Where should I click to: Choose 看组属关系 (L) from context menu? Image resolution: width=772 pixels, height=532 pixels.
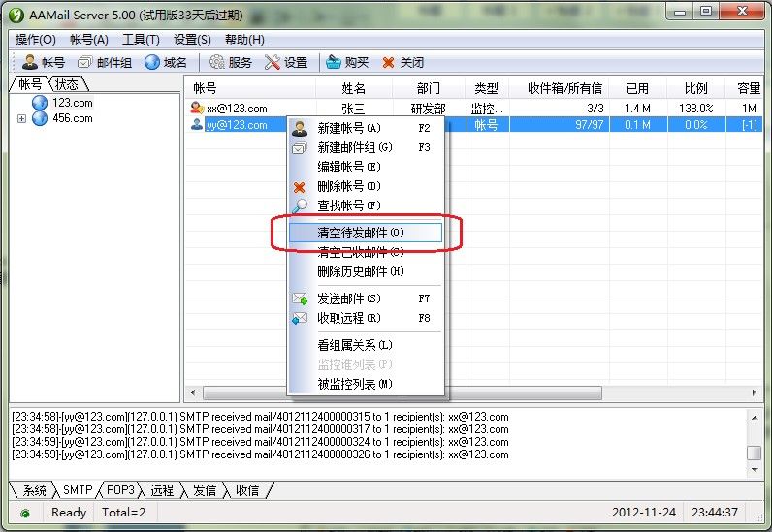[366, 345]
